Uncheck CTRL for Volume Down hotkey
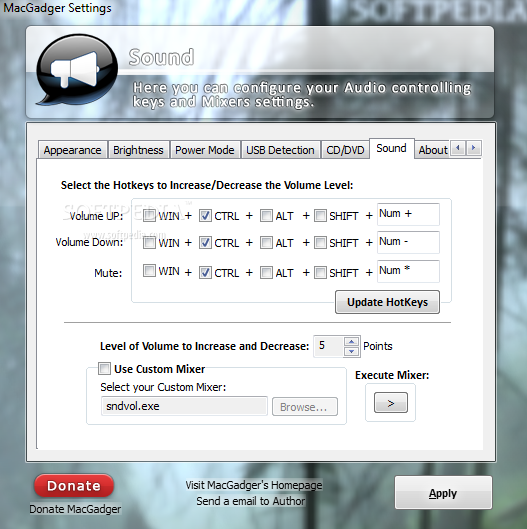The image size is (527, 529). 205,243
